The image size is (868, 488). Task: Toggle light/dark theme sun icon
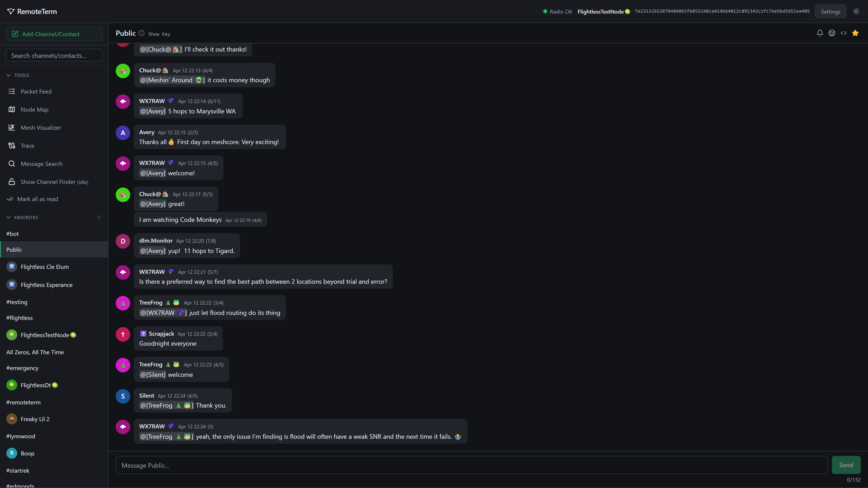point(856,12)
